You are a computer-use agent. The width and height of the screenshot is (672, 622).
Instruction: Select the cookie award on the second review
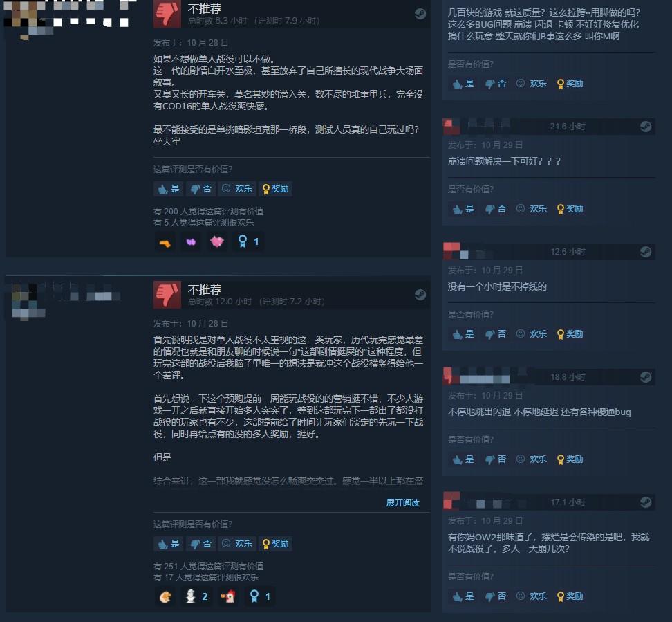pyautogui.click(x=165, y=596)
